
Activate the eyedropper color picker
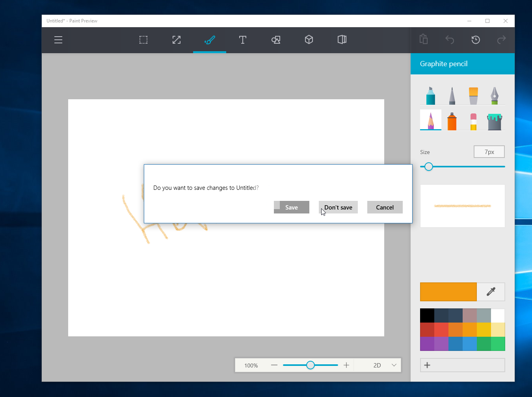tap(491, 292)
